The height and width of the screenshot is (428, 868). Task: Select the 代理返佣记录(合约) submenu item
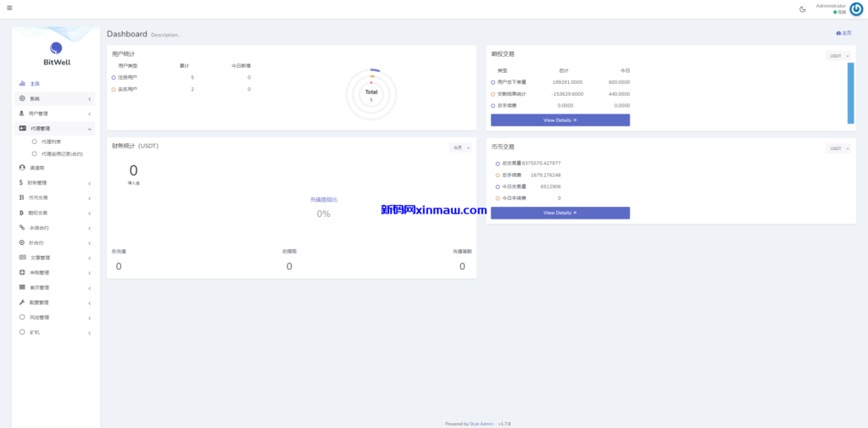[62, 154]
